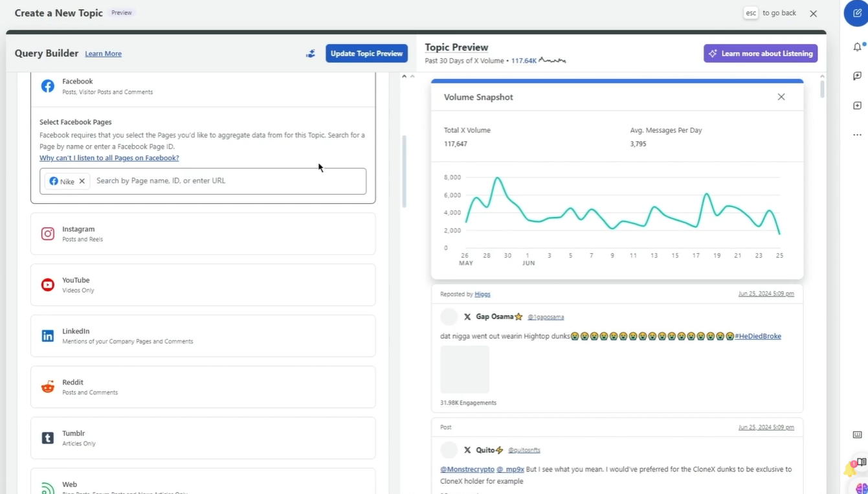Click the volume sparkline next to 117.64K
The image size is (868, 494).
pos(552,60)
